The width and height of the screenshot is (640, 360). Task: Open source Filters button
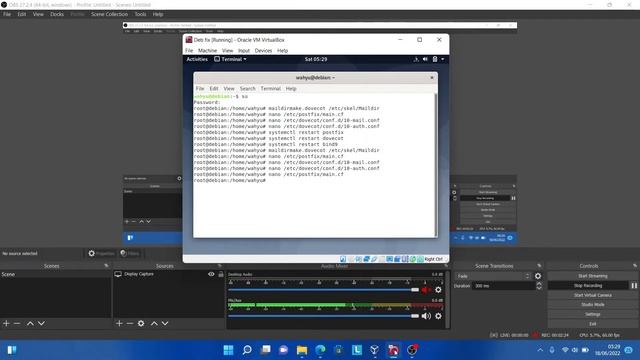point(130,253)
